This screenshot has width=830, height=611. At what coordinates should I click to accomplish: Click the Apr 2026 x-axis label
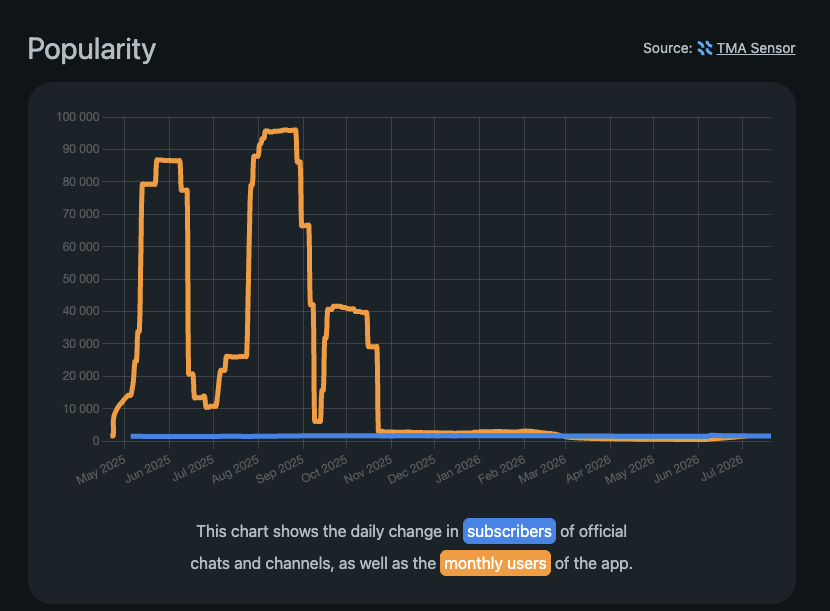588,469
